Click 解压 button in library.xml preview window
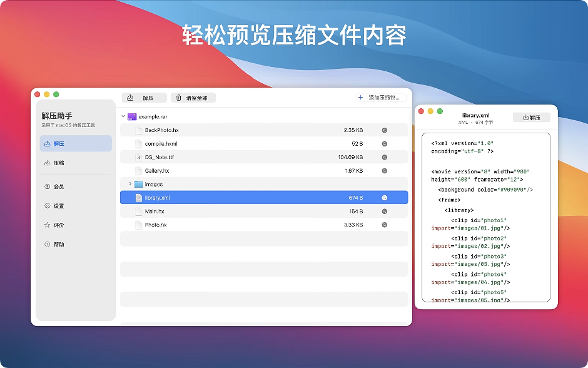Viewport: 588px width, 368px height. 531,118
